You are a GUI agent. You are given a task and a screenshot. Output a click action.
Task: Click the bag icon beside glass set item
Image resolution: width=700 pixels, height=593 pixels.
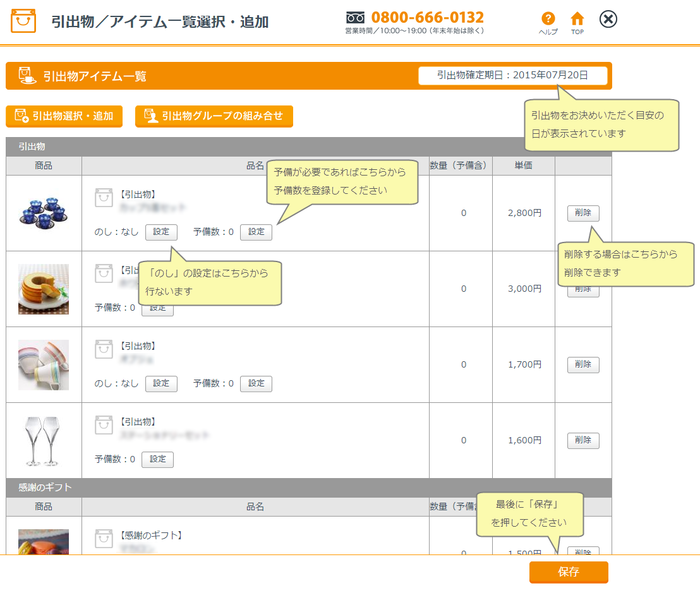104,424
